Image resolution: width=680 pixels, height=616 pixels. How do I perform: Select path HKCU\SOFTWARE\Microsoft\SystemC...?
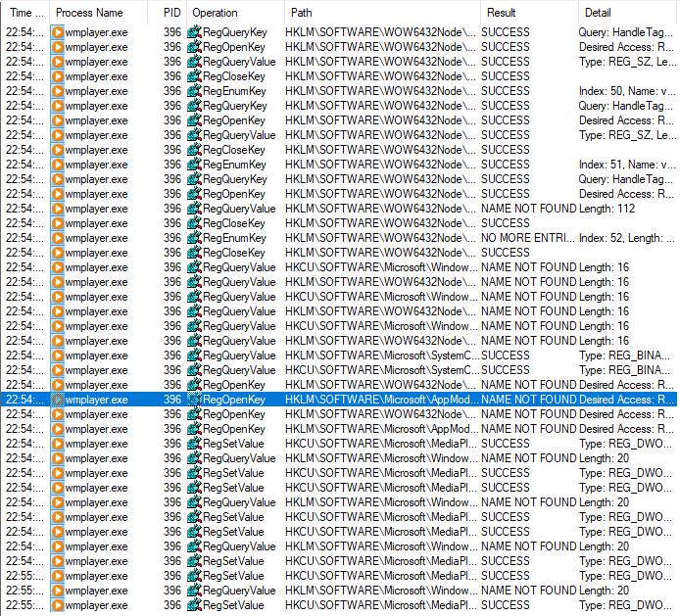click(381, 370)
